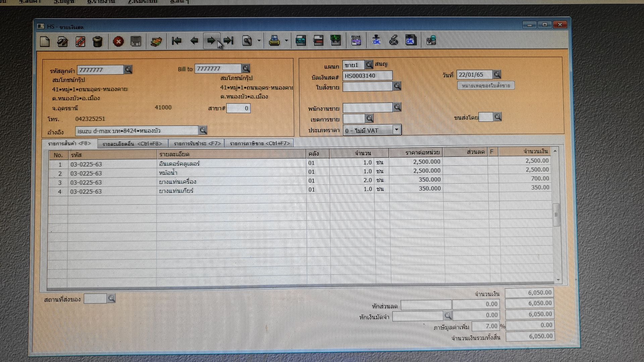Click the salesperson lookup icon
This screenshot has height=362, width=644.
coord(397,107)
